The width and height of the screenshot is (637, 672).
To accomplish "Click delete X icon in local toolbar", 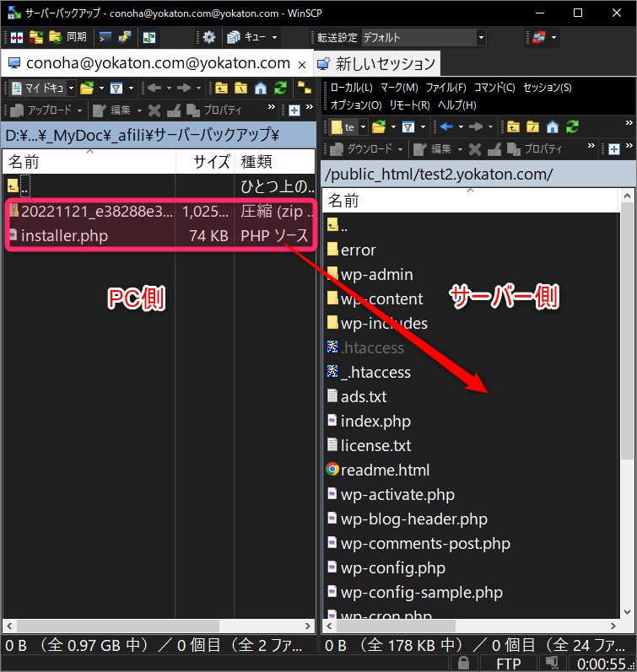I will click(154, 110).
